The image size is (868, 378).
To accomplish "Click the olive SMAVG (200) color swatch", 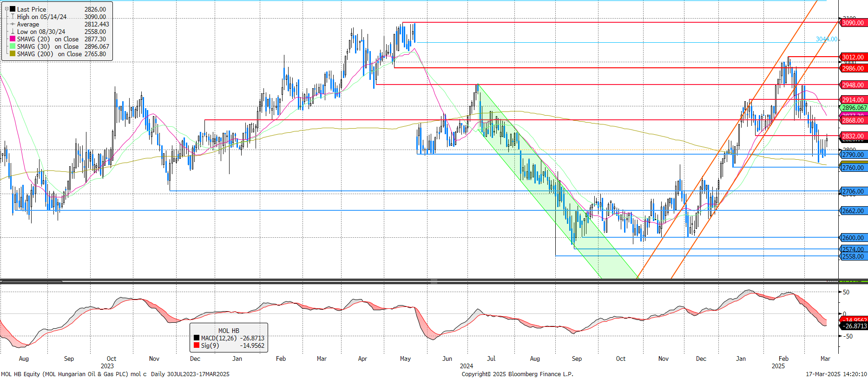I will click(x=13, y=54).
